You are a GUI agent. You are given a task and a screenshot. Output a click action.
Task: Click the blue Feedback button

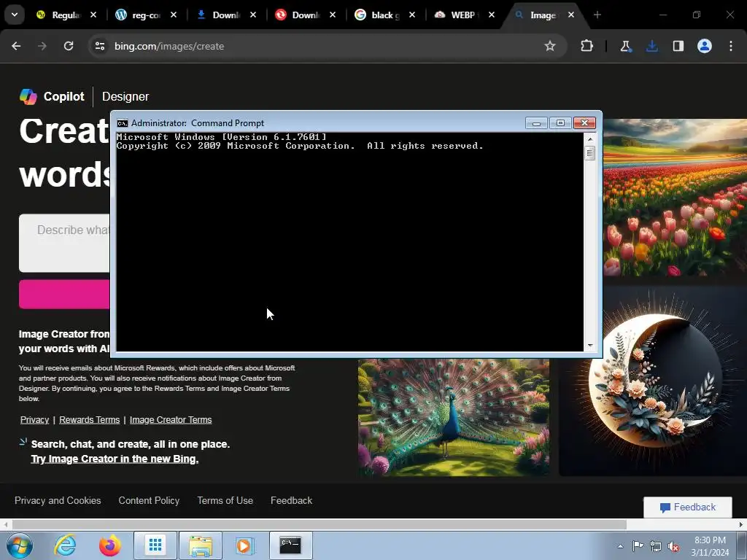coord(687,507)
